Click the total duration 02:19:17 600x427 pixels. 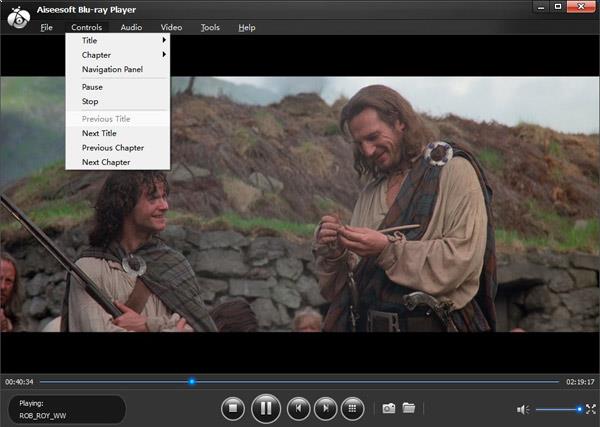[x=580, y=382]
